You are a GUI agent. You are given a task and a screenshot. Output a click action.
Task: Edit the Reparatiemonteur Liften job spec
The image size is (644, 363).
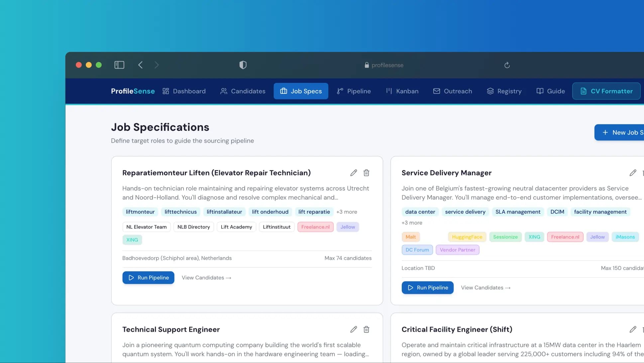pos(354,173)
